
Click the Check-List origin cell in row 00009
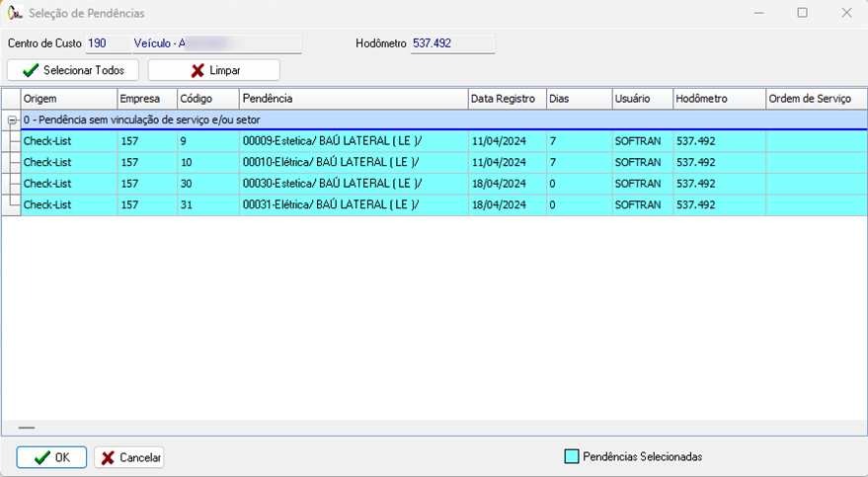coord(69,141)
